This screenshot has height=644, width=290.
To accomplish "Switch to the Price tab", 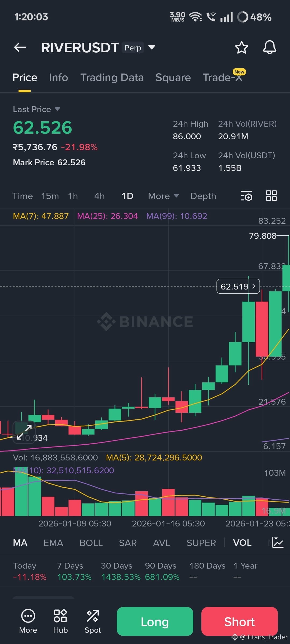I will [25, 78].
